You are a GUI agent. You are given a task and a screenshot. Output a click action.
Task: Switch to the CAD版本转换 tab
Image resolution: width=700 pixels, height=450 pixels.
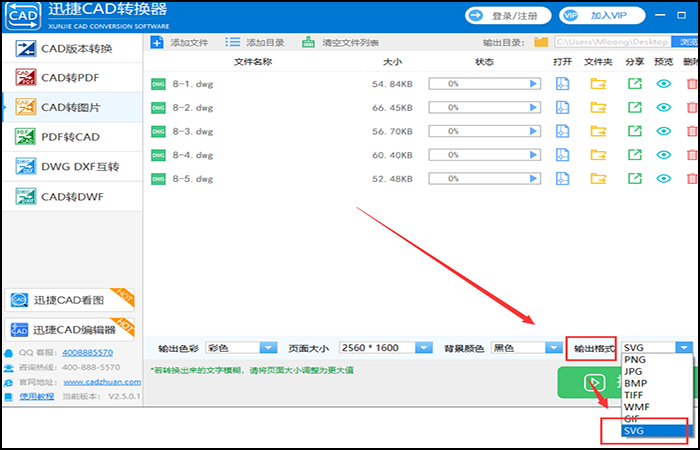click(72, 48)
